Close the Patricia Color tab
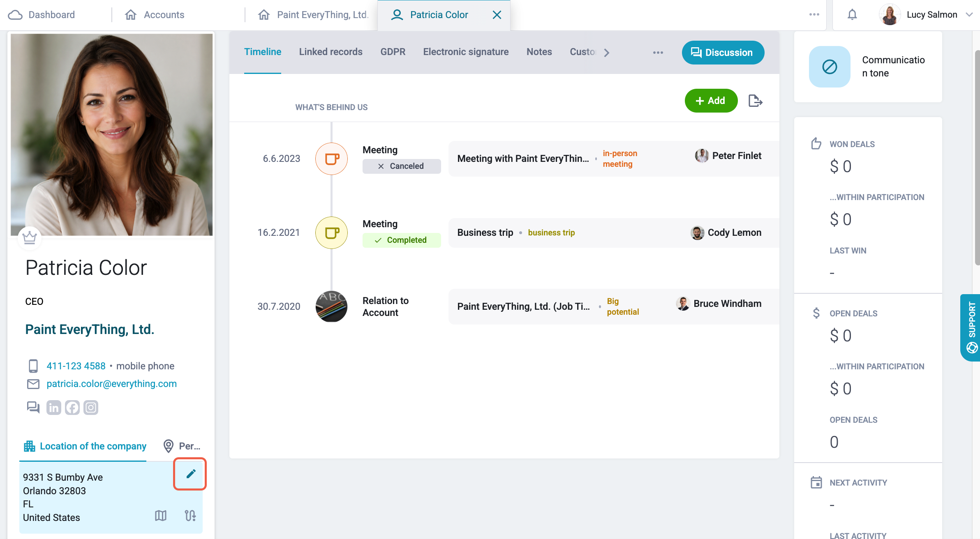 [x=497, y=15]
